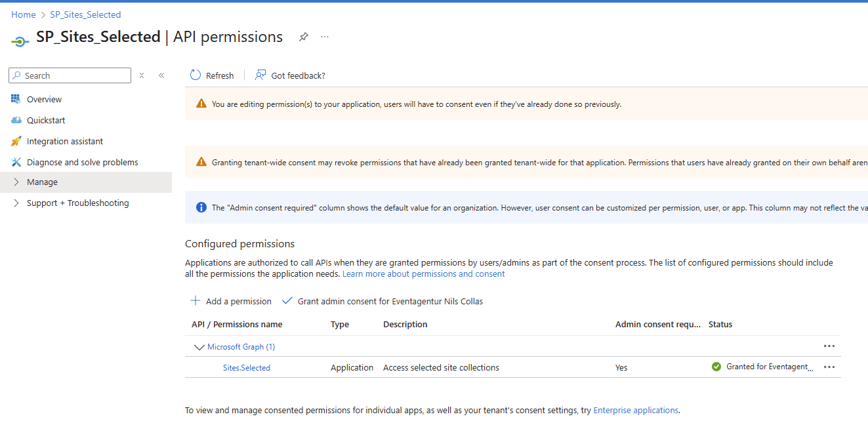Open the Enterprise applications link

(x=636, y=410)
